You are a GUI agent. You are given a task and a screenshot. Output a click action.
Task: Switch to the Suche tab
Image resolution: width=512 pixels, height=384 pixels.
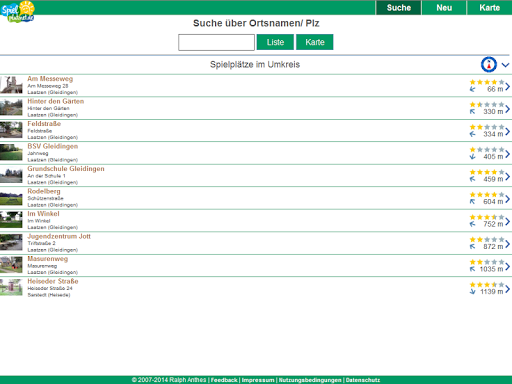coord(399,8)
